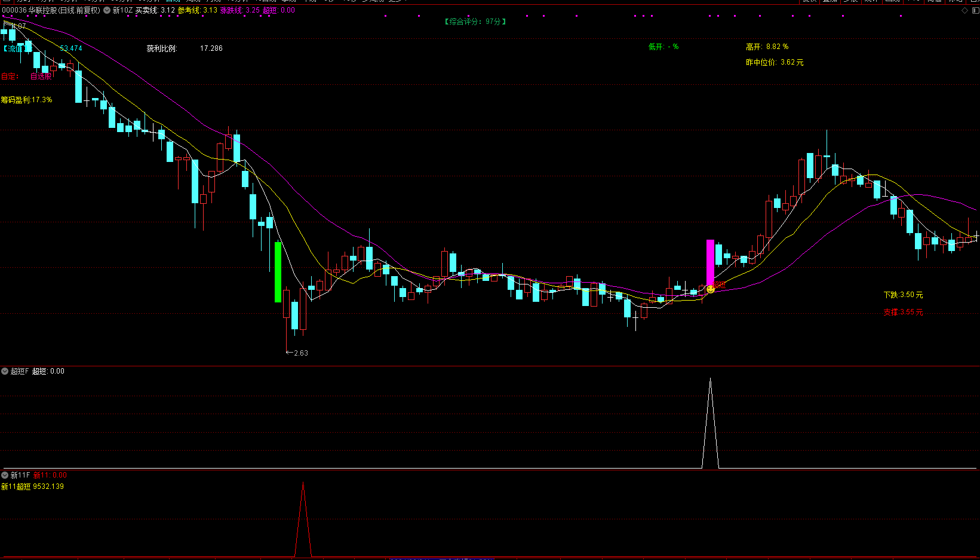Click the magenta highlighted candlestick bar
Screen dimensions: 980x560
coord(710,263)
